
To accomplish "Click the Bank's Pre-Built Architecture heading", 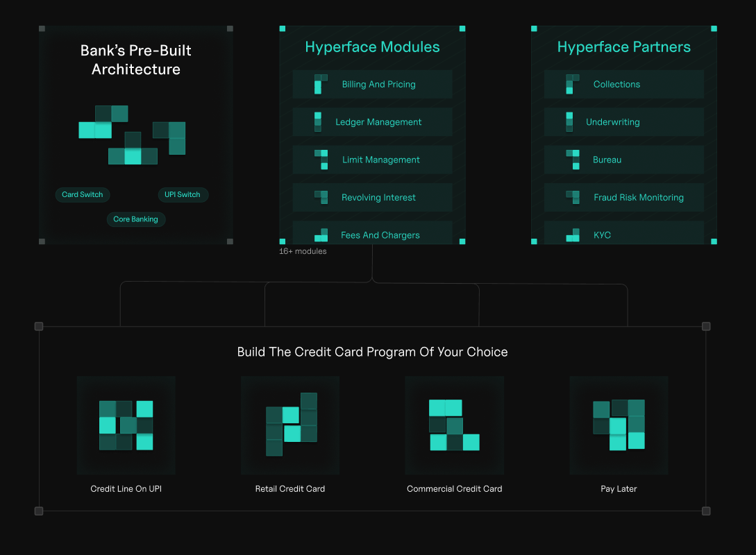I will (x=136, y=60).
